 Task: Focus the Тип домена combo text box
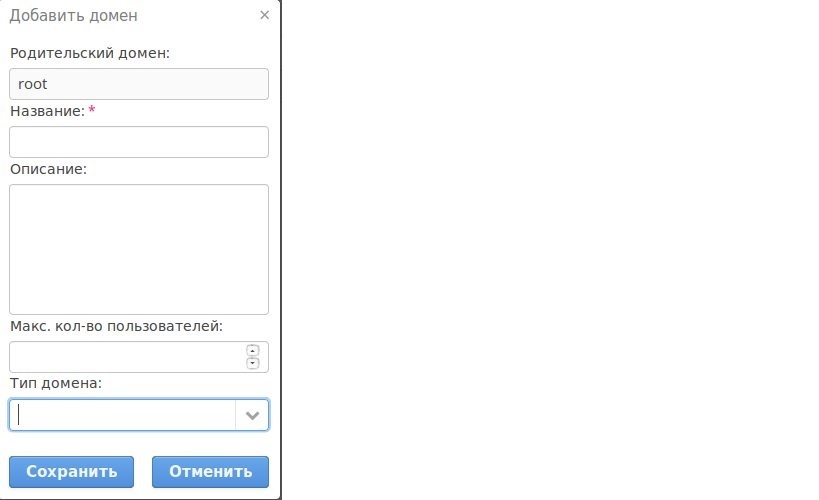[122, 415]
